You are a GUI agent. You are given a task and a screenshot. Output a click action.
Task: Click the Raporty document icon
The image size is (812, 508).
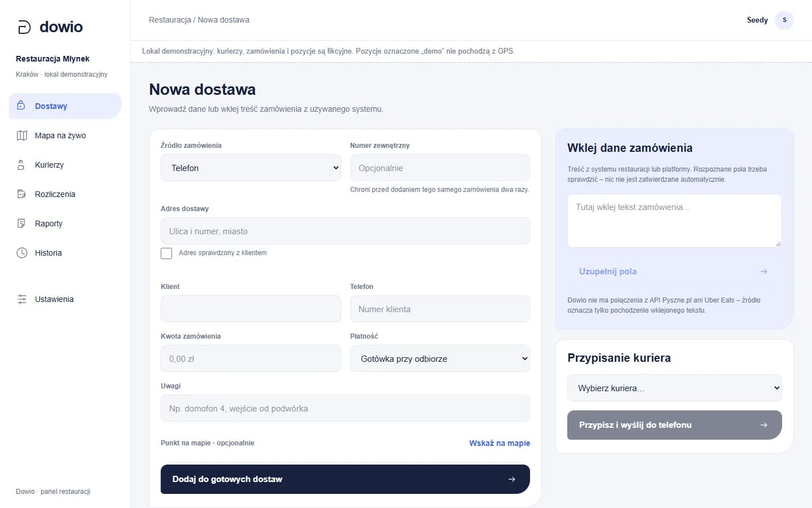click(21, 224)
